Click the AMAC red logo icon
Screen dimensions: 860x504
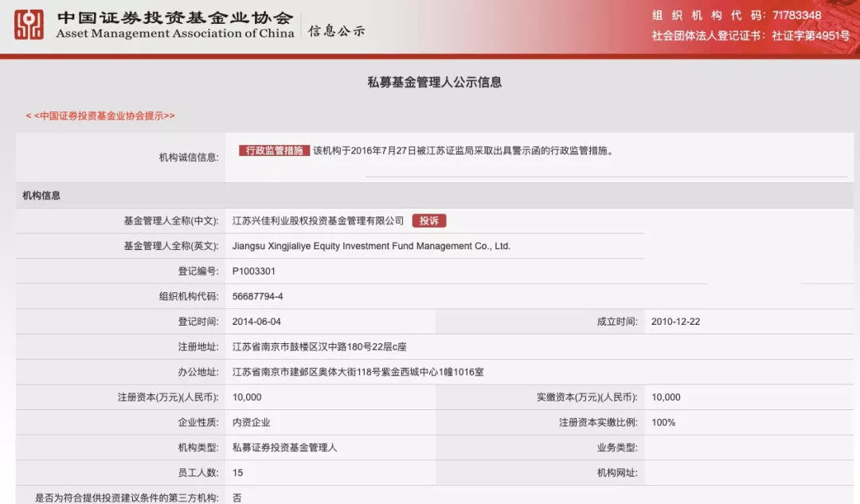[29, 25]
